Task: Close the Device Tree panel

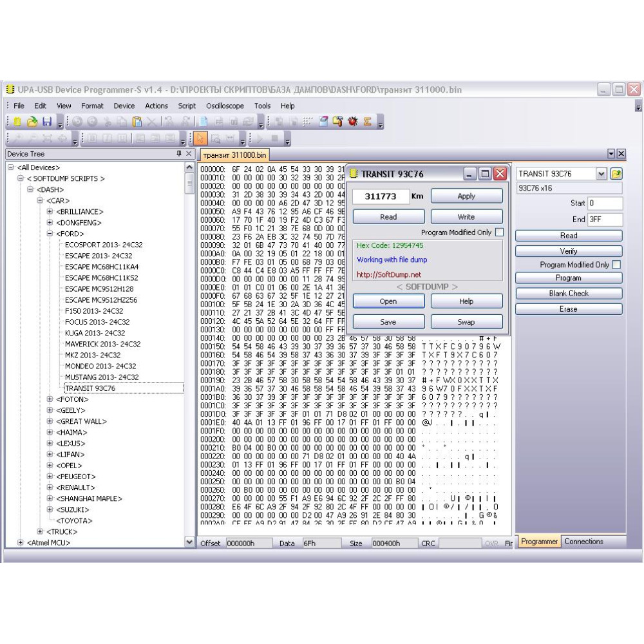Action: 189,154
